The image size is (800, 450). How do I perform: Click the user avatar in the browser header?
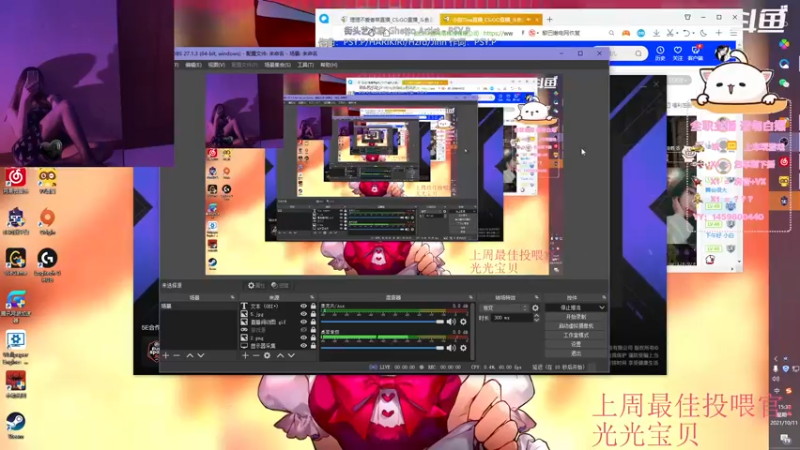pos(723,53)
